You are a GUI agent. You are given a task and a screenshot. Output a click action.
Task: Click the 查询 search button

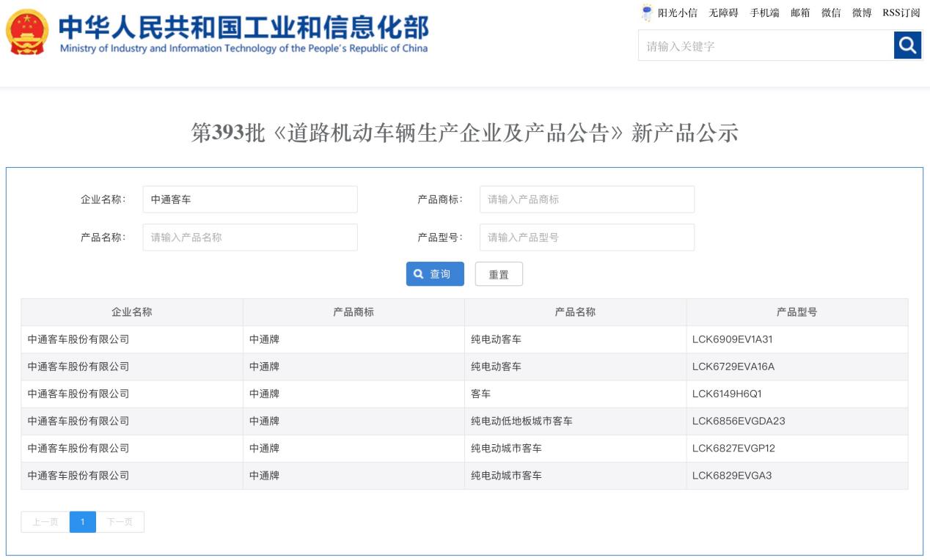tap(435, 274)
